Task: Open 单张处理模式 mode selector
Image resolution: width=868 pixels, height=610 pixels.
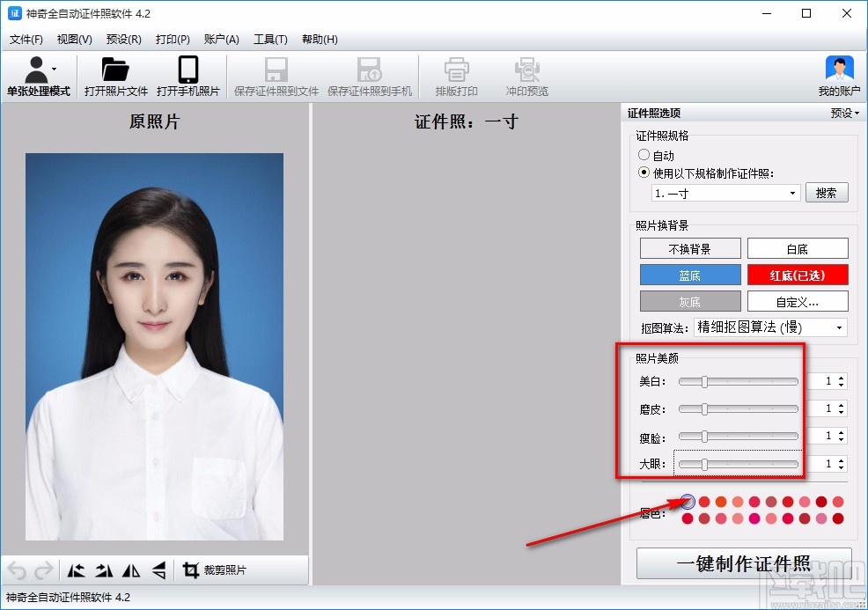Action: (x=39, y=77)
